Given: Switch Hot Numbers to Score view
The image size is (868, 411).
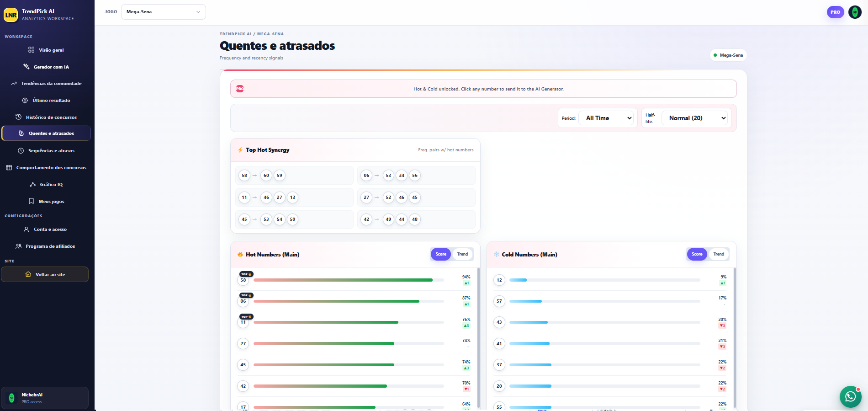Looking at the screenshot, I should [x=441, y=254].
